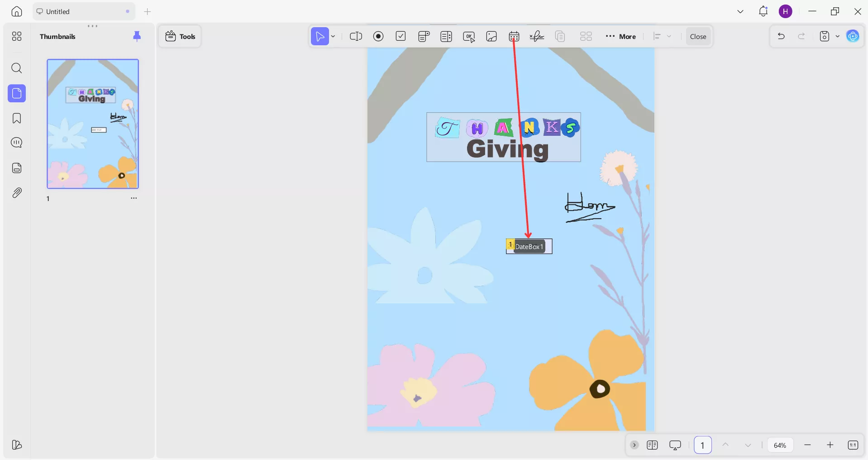The width and height of the screenshot is (868, 460).
Task: Add a digital signature field
Action: click(537, 36)
